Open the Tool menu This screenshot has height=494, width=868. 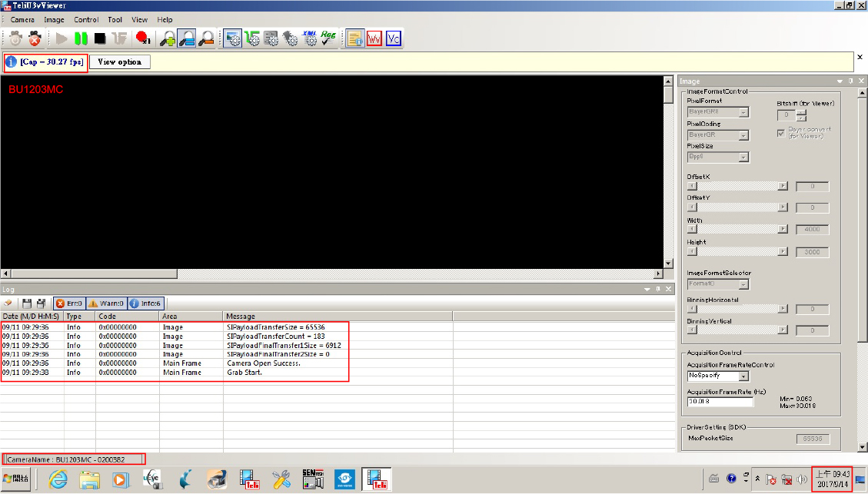click(x=115, y=19)
